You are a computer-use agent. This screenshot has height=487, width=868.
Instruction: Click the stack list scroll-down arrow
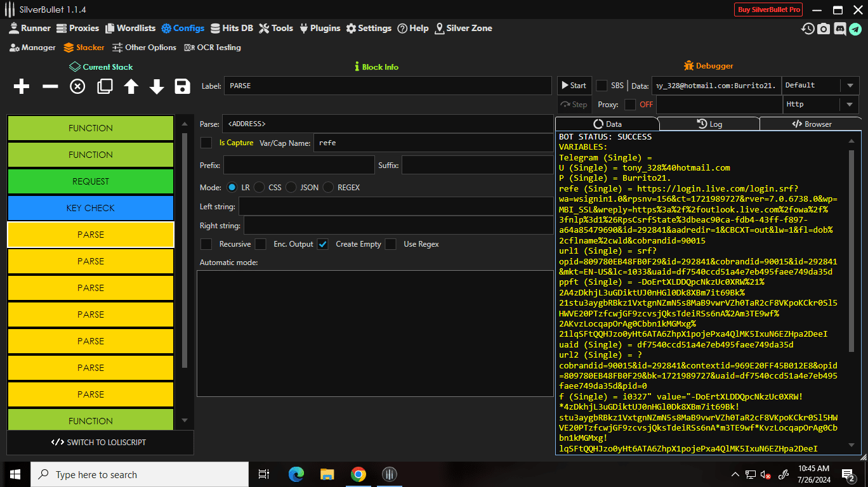[185, 420]
